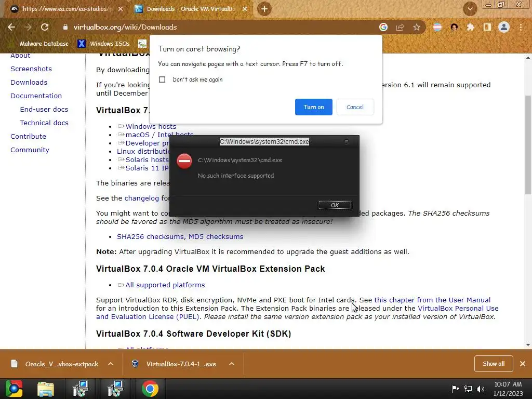Viewport: 532px width, 399px height.
Task: Open the Windows ISOs bookmark
Action: point(103,44)
